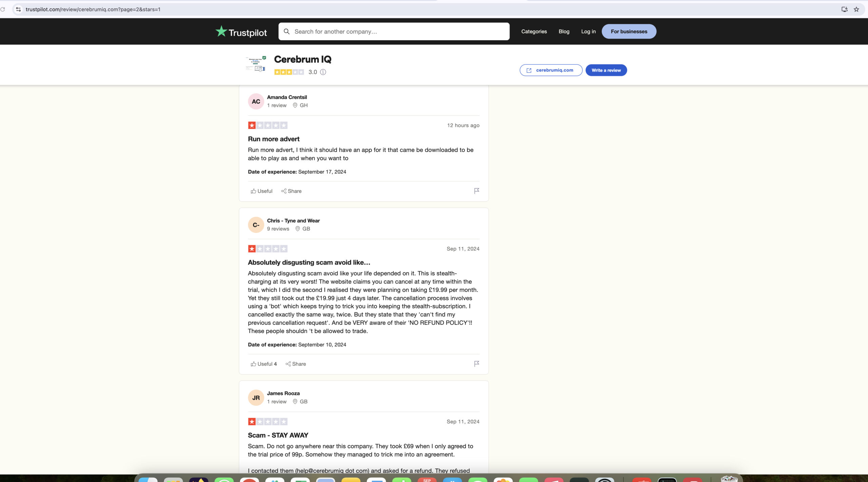Flag the Absolutely disgusting scam review
The image size is (868, 482).
pos(476,364)
